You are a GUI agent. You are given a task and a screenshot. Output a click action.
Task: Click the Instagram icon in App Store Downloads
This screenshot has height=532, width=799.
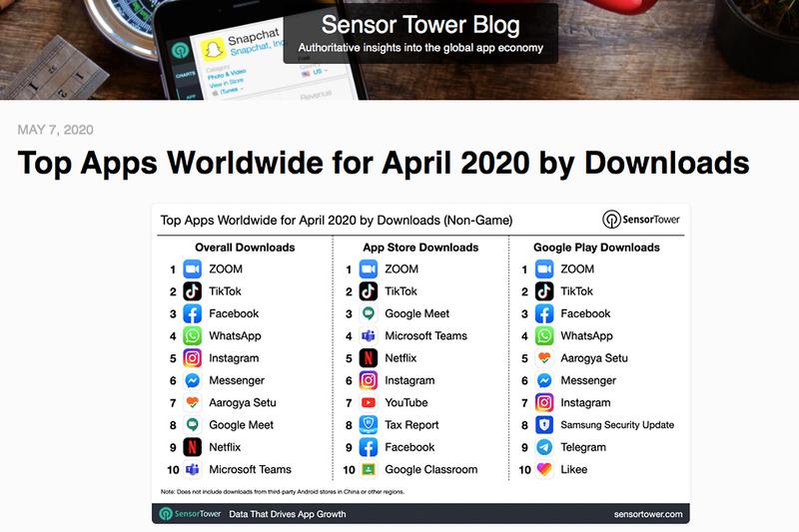(369, 380)
